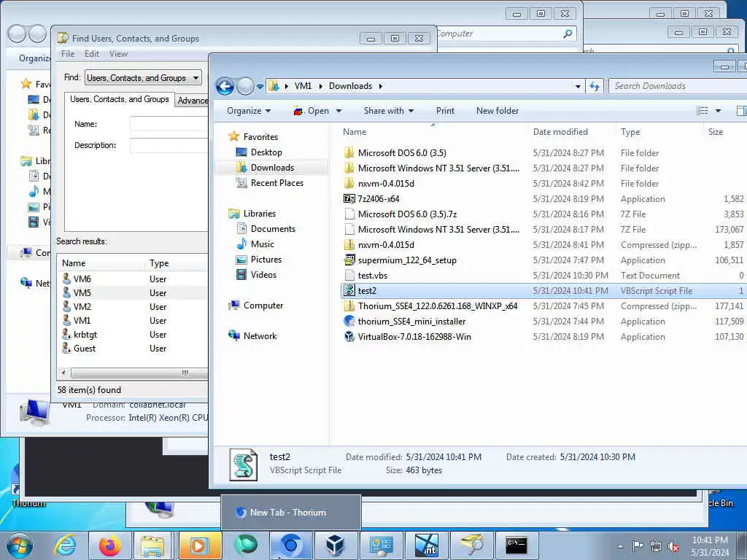Open recent pages dropdown next to navigation arrows
The height and width of the screenshot is (560, 747).
point(260,87)
